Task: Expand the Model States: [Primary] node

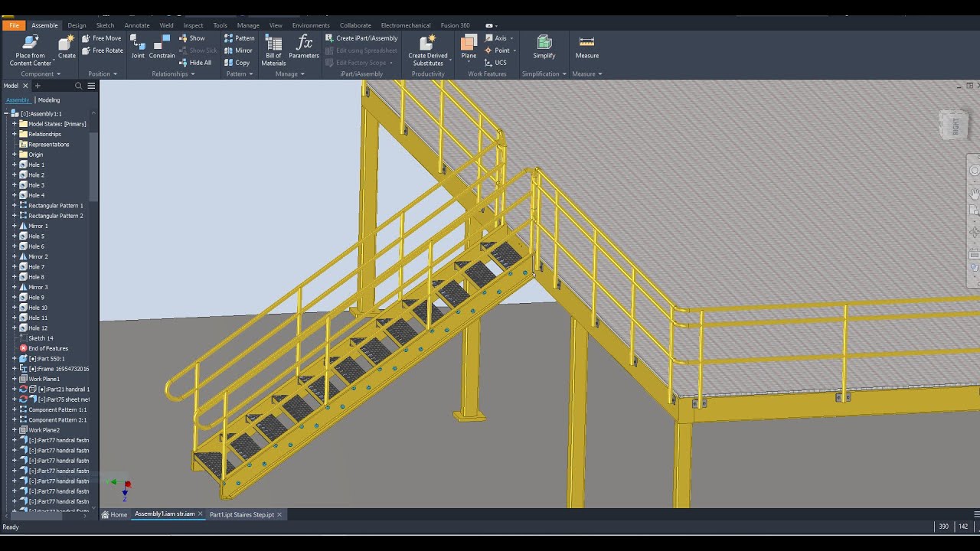Action: tap(14, 124)
